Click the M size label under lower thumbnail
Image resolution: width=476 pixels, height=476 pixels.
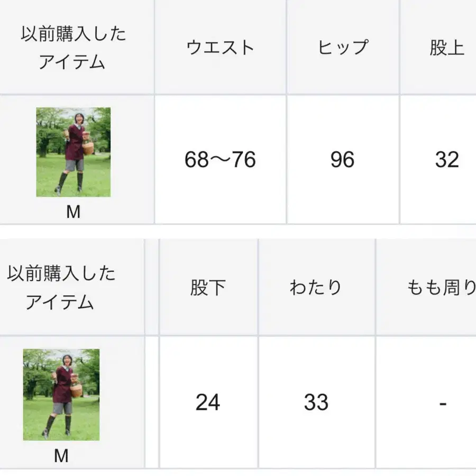point(61,456)
